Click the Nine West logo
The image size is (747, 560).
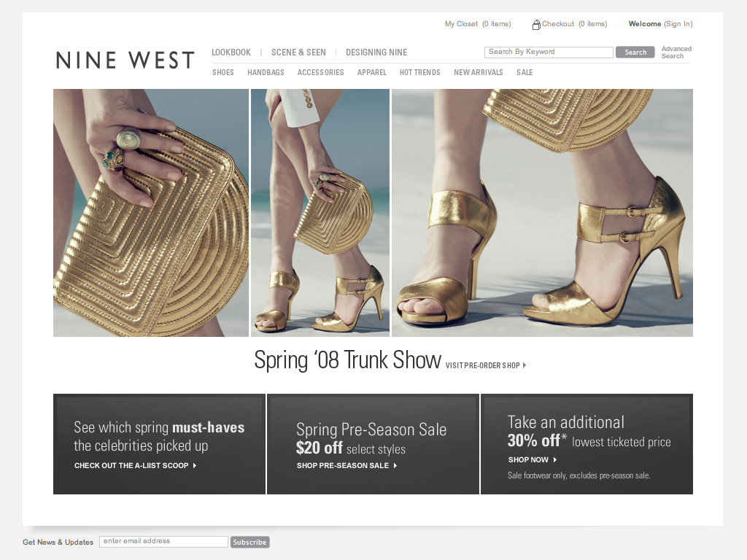coord(125,61)
